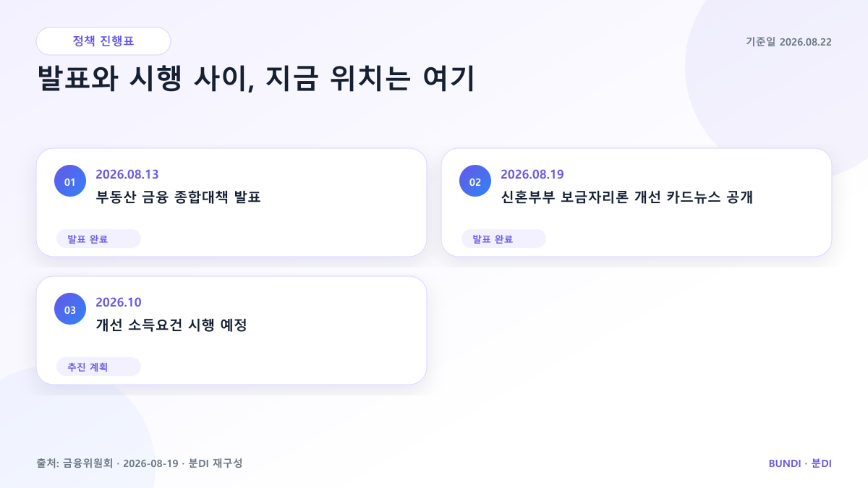This screenshot has height=488, width=868.
Task: Click the BUNDI · 분DI brand mark
Action: point(800,463)
